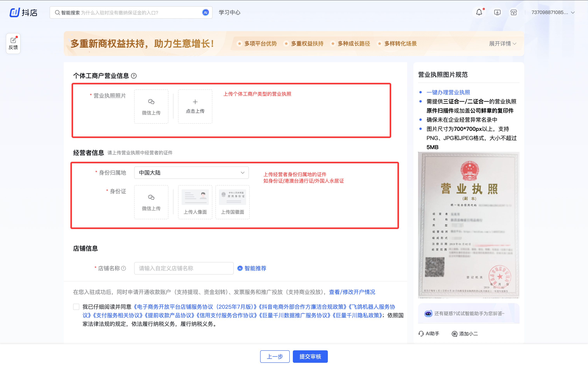Click the 店铺名称 help question mark
This screenshot has width=588, height=369.
[x=123, y=268]
